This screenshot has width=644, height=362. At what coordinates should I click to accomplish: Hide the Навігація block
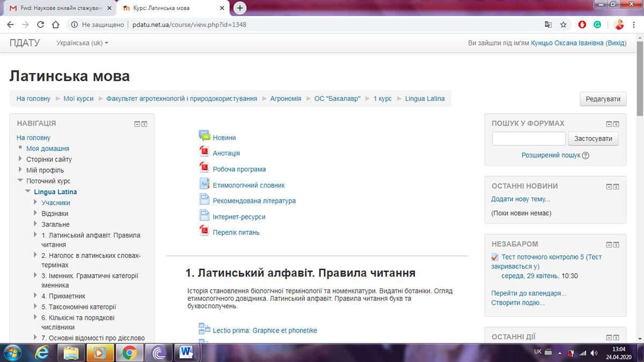[137, 124]
